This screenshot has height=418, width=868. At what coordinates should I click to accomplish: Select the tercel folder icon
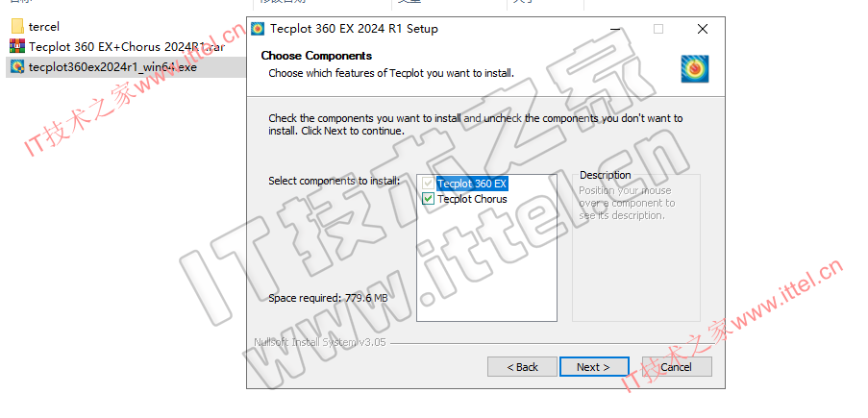(x=17, y=27)
